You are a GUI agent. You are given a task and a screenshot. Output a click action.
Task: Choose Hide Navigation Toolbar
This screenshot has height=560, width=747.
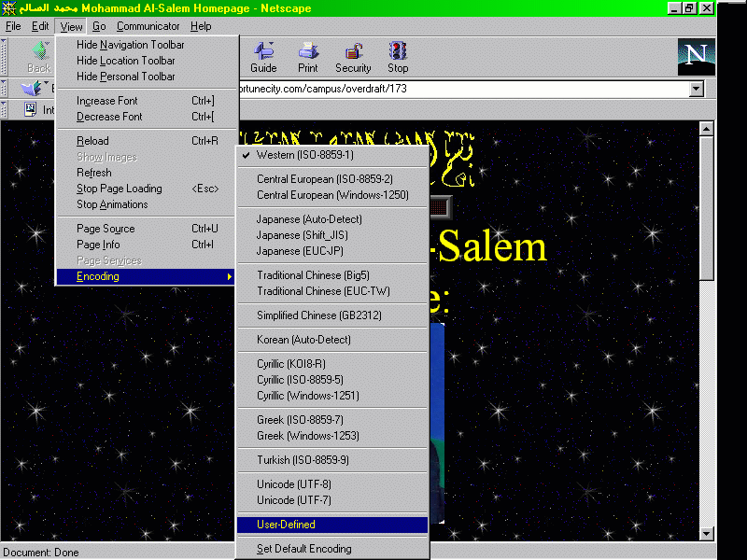(130, 45)
